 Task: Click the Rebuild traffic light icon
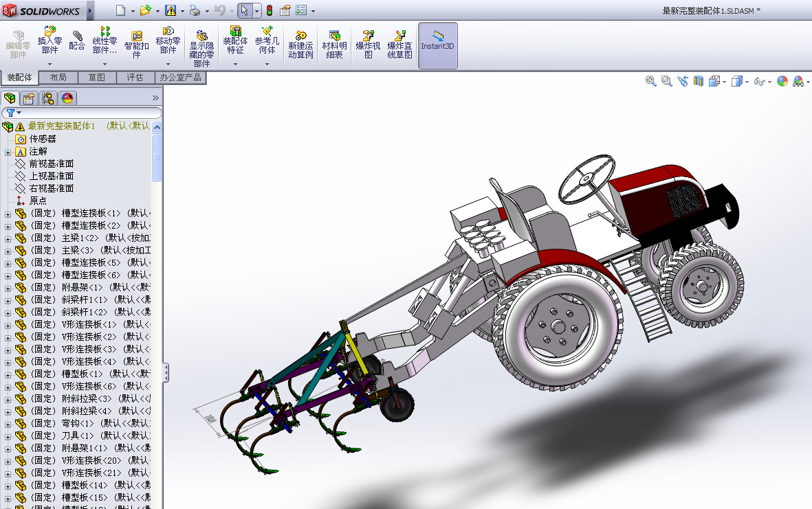pyautogui.click(x=270, y=10)
